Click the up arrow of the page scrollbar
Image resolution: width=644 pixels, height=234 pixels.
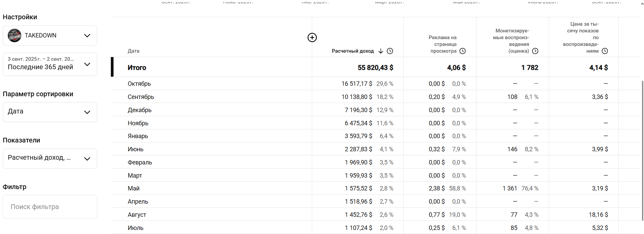642,4
